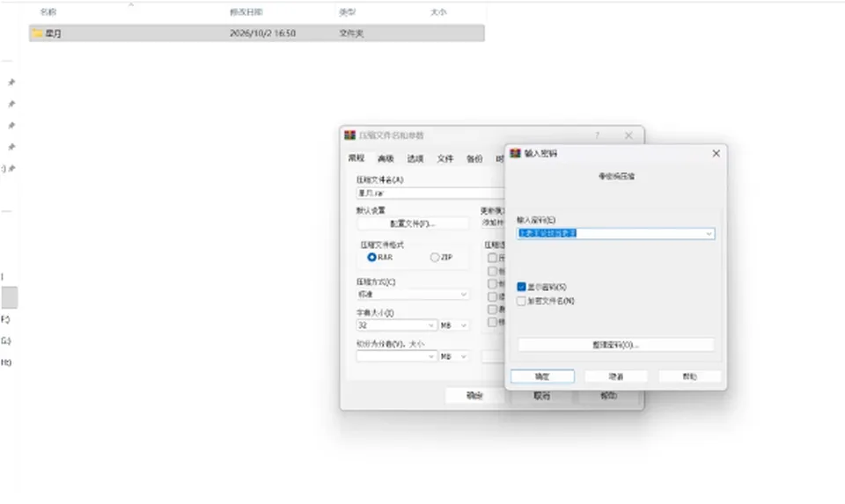
Task: Select ZIP archive format radio button
Action: click(x=434, y=258)
